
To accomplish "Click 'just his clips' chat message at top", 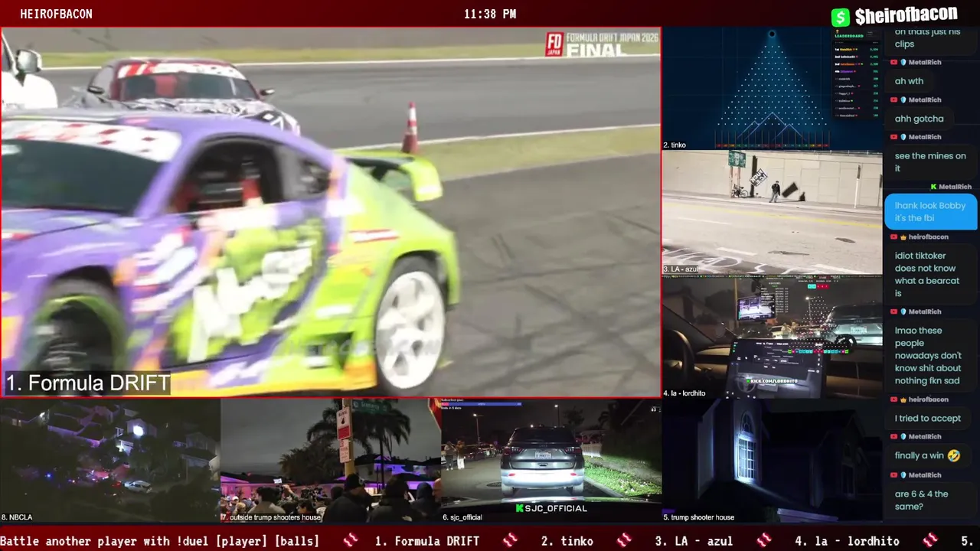I will point(926,37).
